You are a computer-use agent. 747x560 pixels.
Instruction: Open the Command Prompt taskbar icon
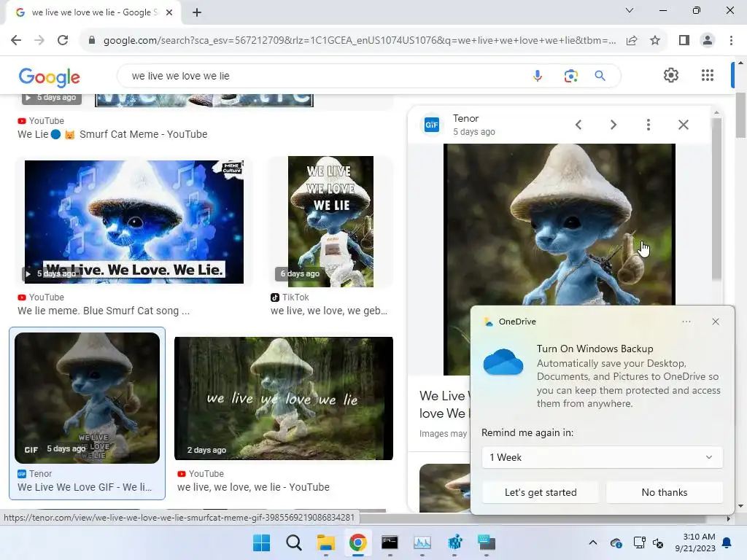click(x=390, y=542)
